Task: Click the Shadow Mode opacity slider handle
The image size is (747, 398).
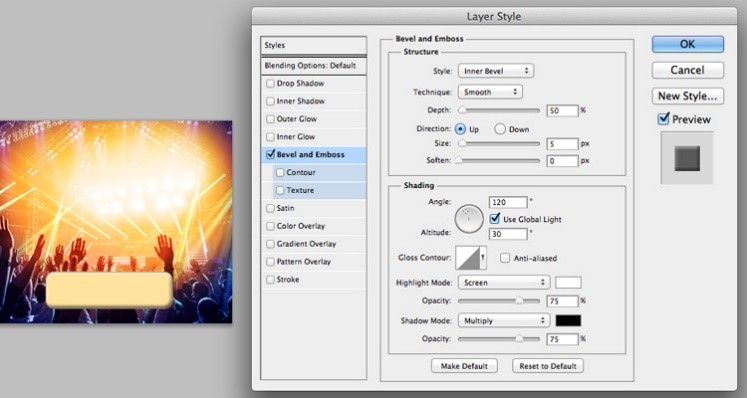Action: coord(519,339)
